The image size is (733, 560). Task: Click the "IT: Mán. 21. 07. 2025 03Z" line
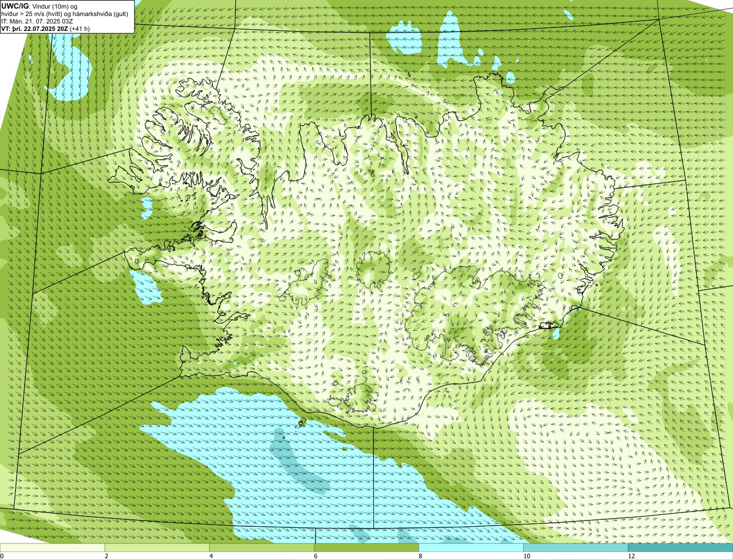[37, 21]
